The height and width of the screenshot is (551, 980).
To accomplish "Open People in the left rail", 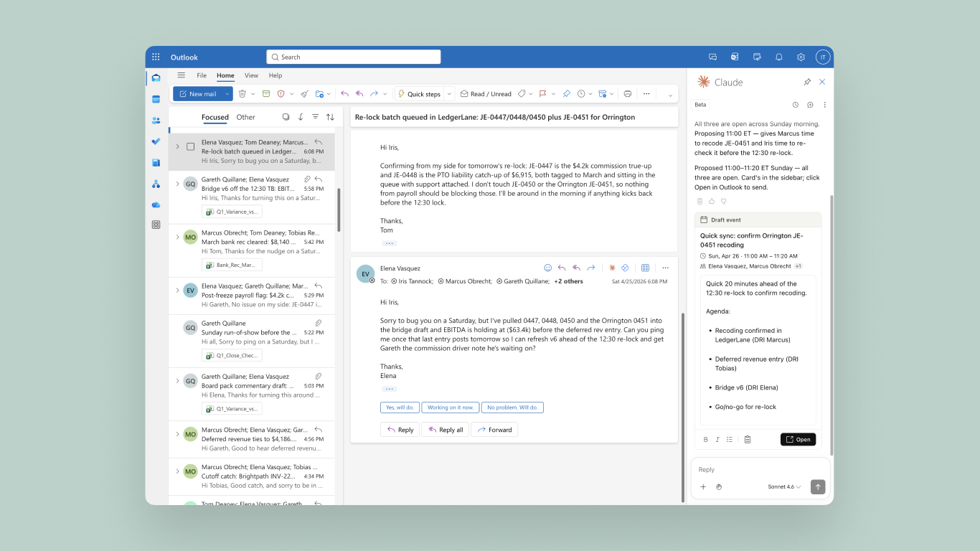I will (156, 121).
